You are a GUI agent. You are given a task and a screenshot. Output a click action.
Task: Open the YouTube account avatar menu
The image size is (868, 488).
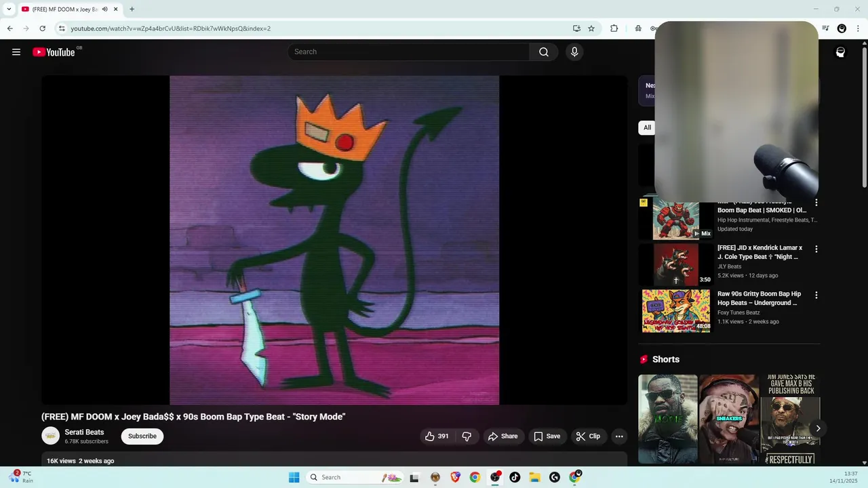coord(840,52)
